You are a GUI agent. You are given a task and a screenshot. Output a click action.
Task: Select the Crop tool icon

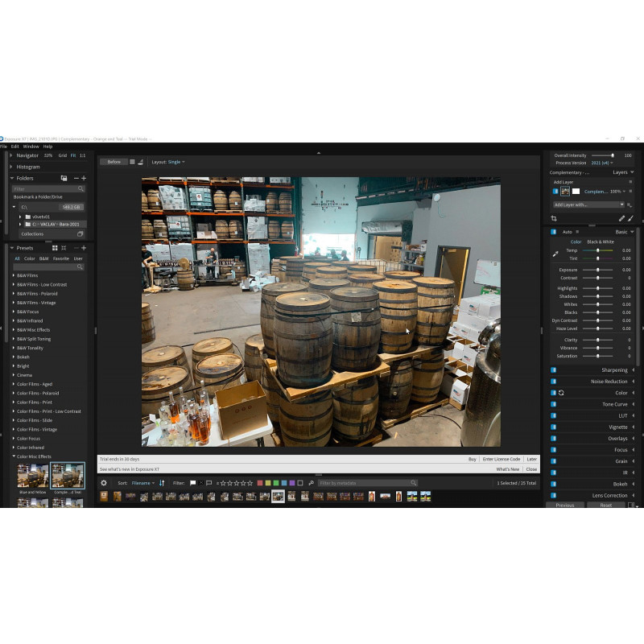tap(554, 218)
